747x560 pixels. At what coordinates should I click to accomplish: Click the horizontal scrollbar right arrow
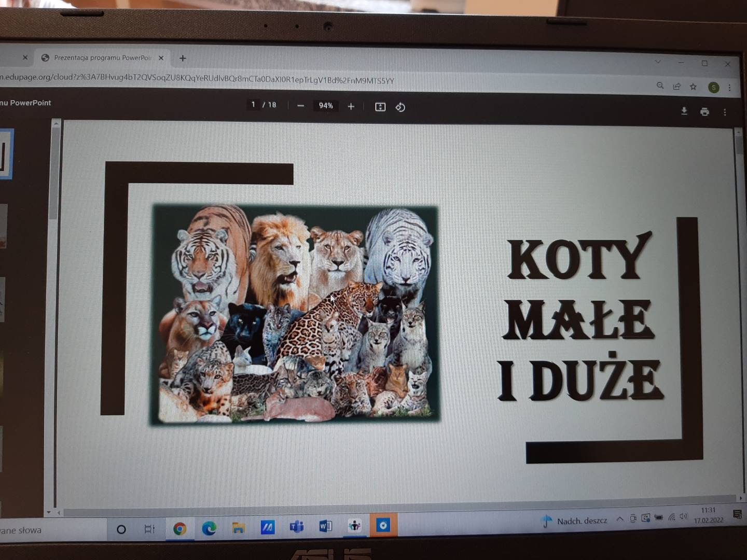[740, 498]
